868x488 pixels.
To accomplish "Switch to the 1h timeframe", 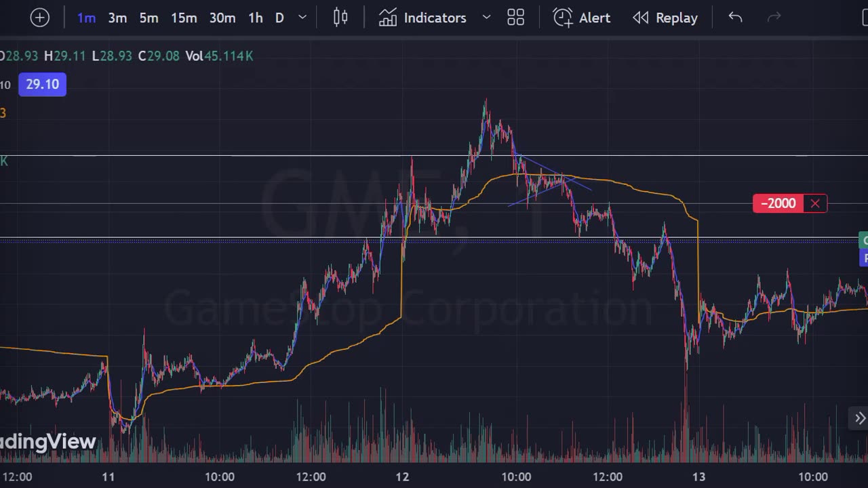I will tap(256, 18).
